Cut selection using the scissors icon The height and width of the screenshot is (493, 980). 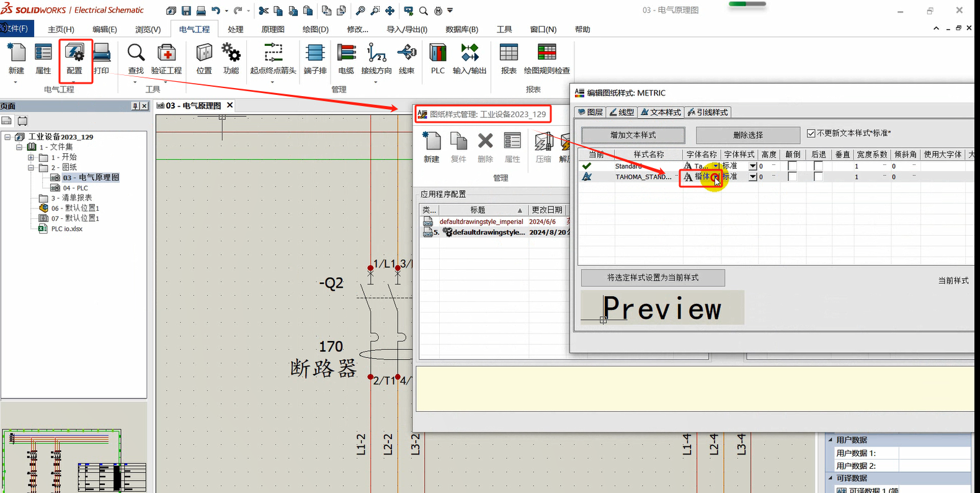(x=264, y=11)
